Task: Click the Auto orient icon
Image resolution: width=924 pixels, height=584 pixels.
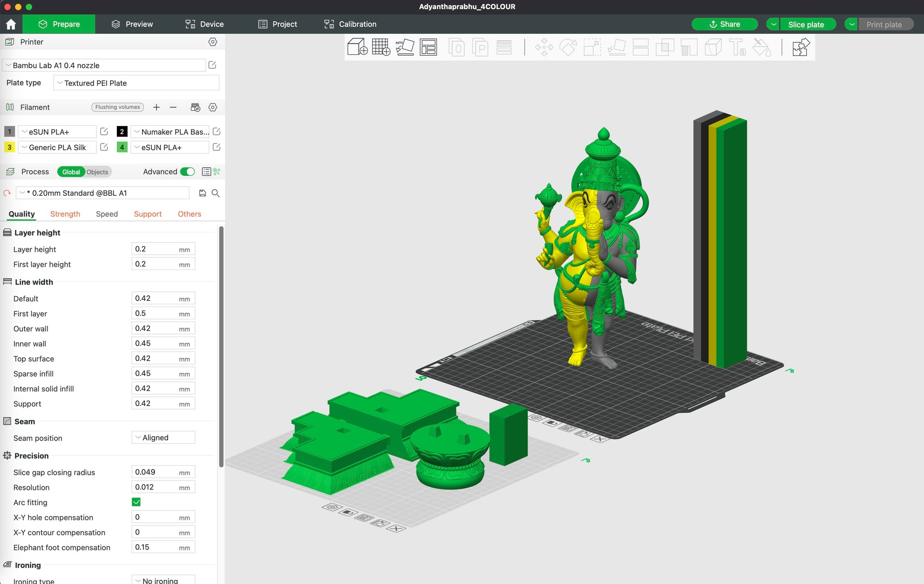Action: tap(405, 48)
